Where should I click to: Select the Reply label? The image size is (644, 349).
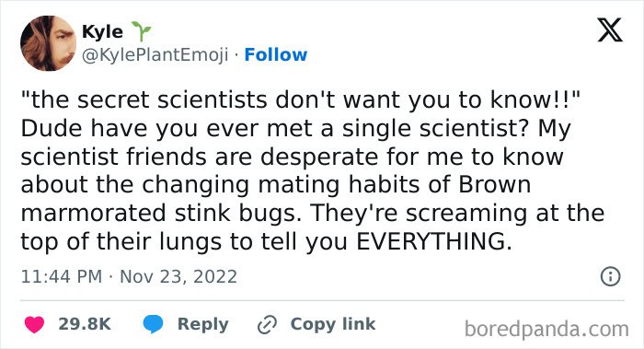click(x=203, y=324)
